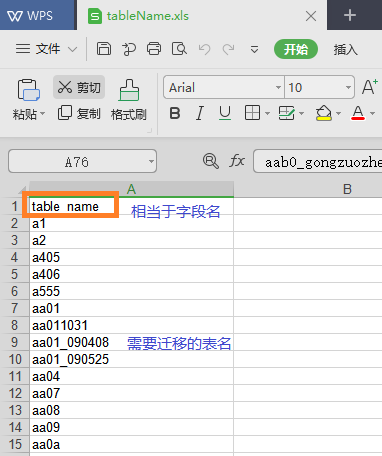Select the cell with value aa01_090408

(x=131, y=342)
